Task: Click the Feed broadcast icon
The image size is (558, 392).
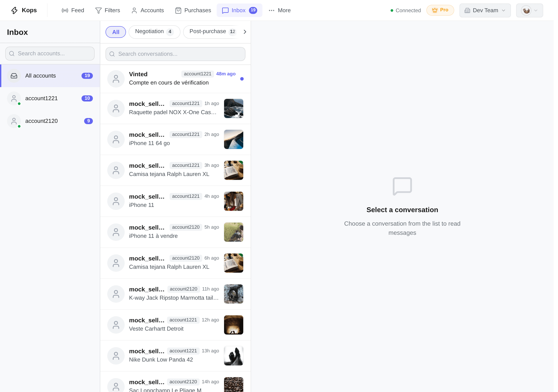Action: coord(65,10)
